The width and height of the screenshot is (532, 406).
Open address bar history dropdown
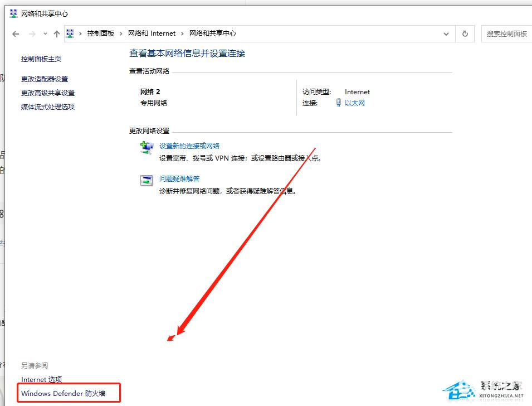point(446,33)
